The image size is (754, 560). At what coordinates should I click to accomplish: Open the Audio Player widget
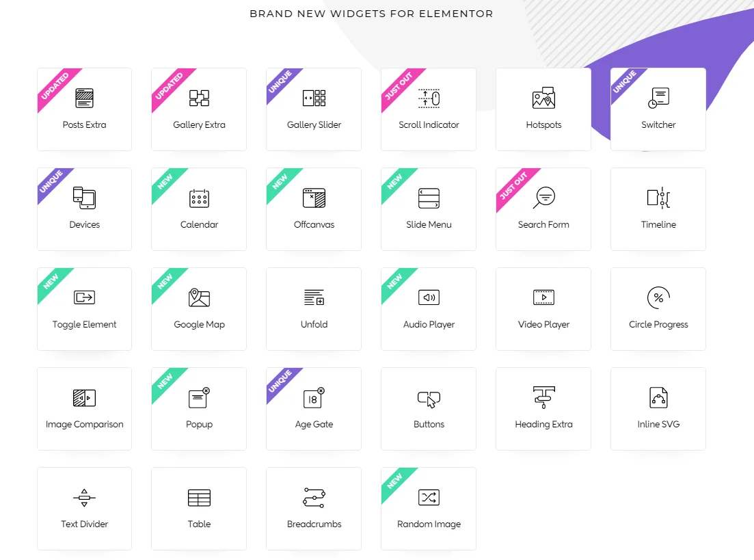click(x=429, y=297)
